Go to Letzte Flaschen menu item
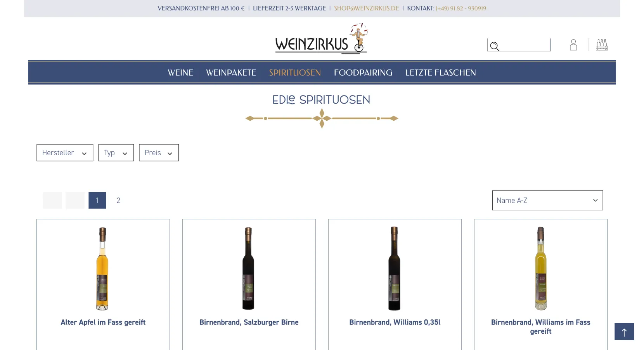 coord(440,73)
